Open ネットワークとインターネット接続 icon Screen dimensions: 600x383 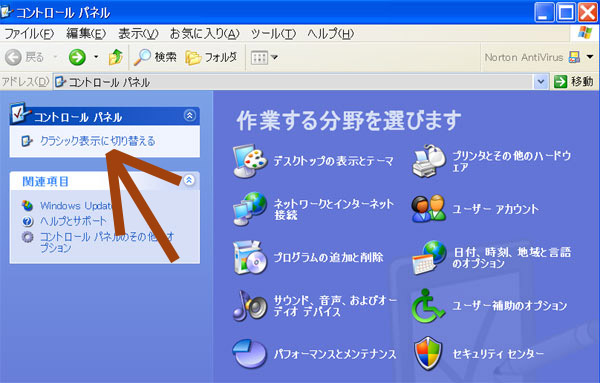click(250, 209)
